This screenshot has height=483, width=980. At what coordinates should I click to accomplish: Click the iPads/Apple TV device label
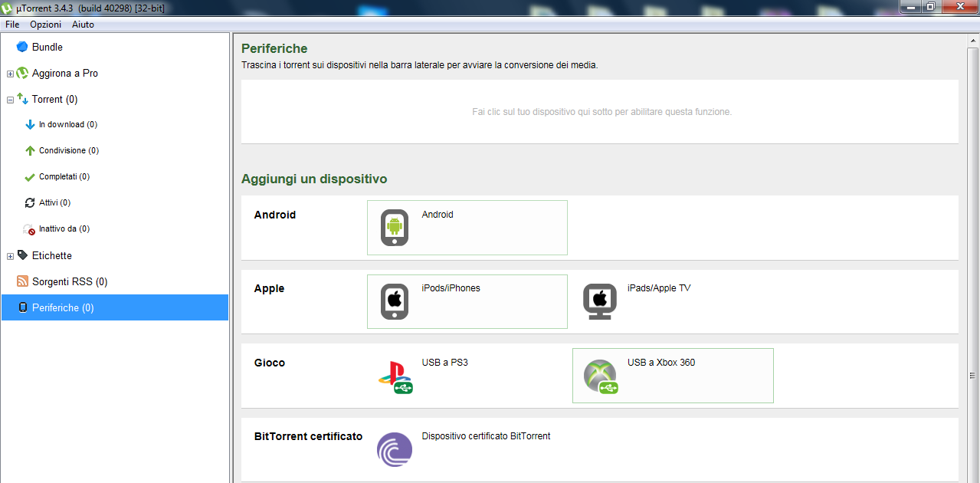(x=659, y=288)
